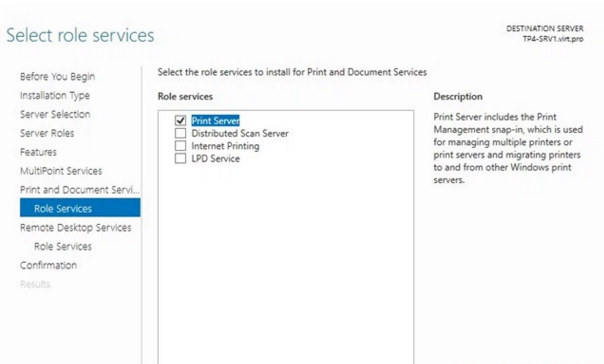The width and height of the screenshot is (604, 364).
Task: Open the MultiPoint Services step
Action: (61, 171)
